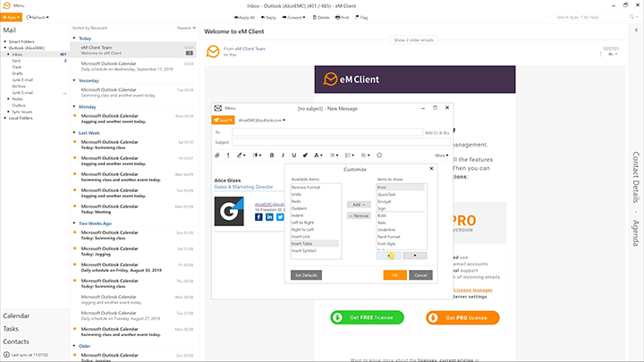The image size is (644, 362).
Task: Open the Agenda sidebar tab
Action: click(x=636, y=232)
